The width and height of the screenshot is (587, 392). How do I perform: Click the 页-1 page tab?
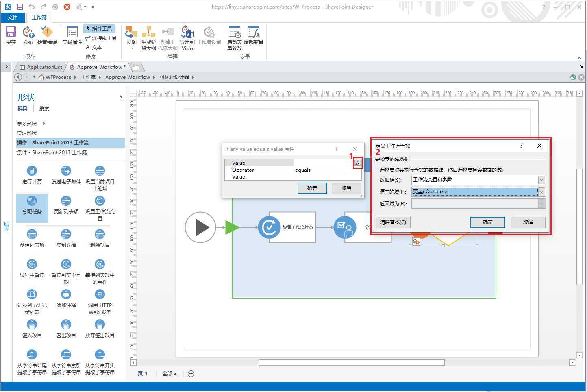143,373
